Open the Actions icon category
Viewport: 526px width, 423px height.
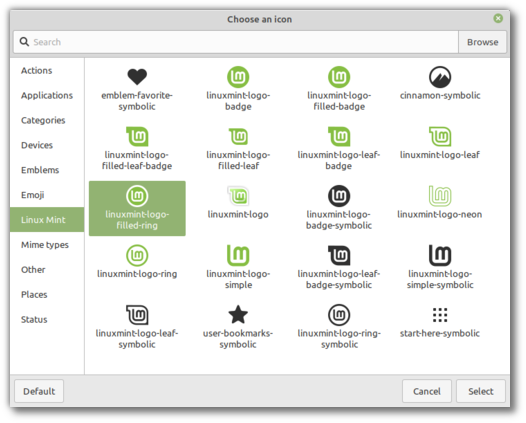pos(47,70)
